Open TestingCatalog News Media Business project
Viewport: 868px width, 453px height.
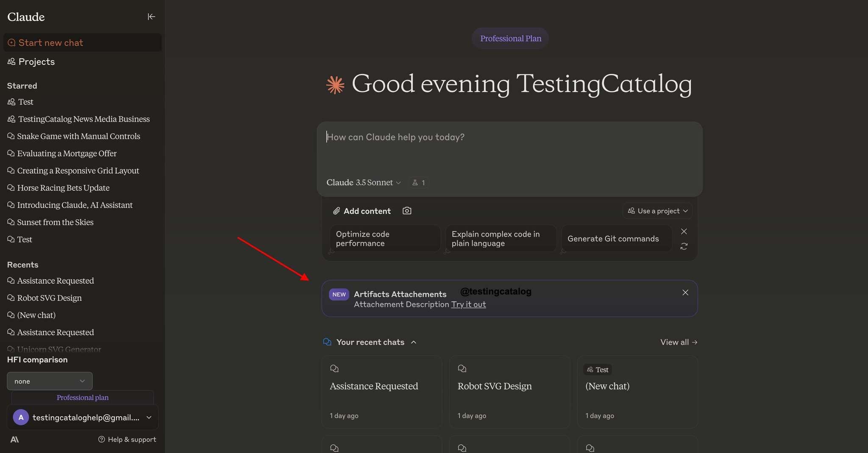pos(78,119)
